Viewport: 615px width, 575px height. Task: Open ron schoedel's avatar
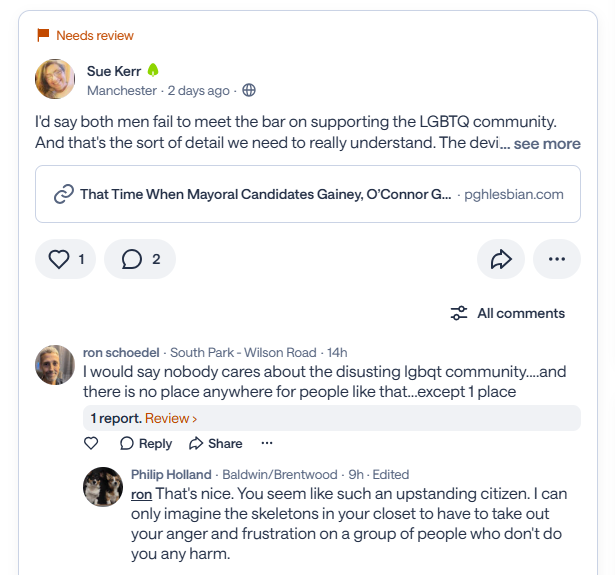click(55, 365)
